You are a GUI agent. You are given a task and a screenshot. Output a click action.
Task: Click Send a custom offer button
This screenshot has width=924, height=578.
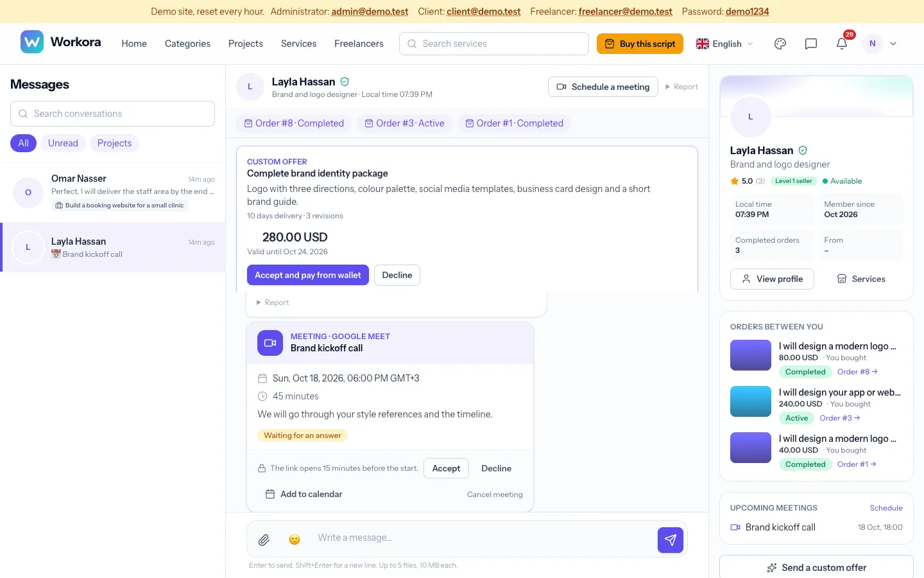pos(816,567)
